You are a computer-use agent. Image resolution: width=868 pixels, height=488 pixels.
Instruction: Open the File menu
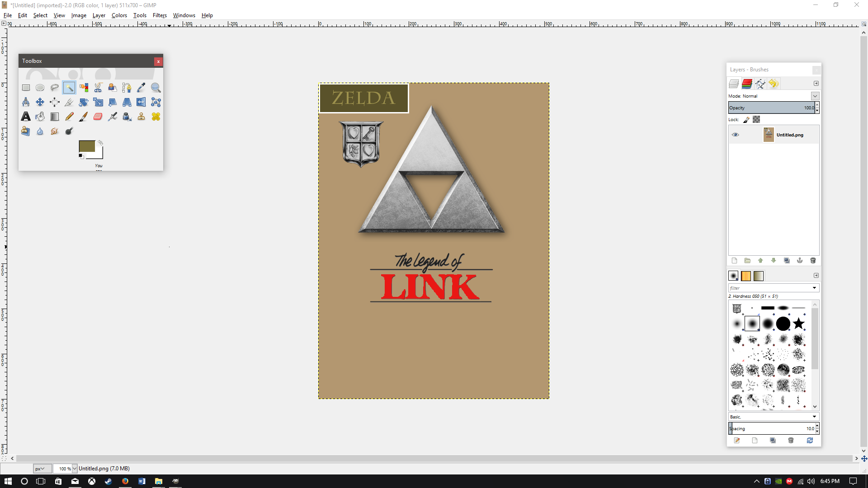(x=8, y=15)
